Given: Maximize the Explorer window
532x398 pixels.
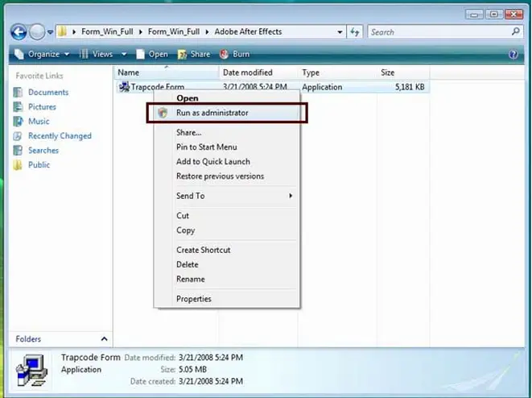Looking at the screenshot, I should click(x=494, y=15).
